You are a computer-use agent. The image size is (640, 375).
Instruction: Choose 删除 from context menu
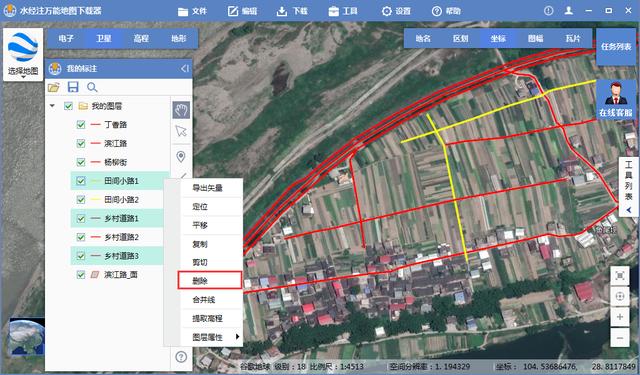point(210,281)
